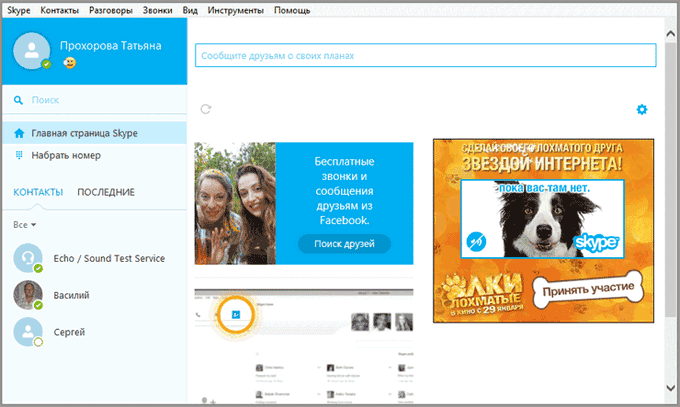
Task: Click the home icon beside Главная страница Skype
Action: tap(19, 133)
